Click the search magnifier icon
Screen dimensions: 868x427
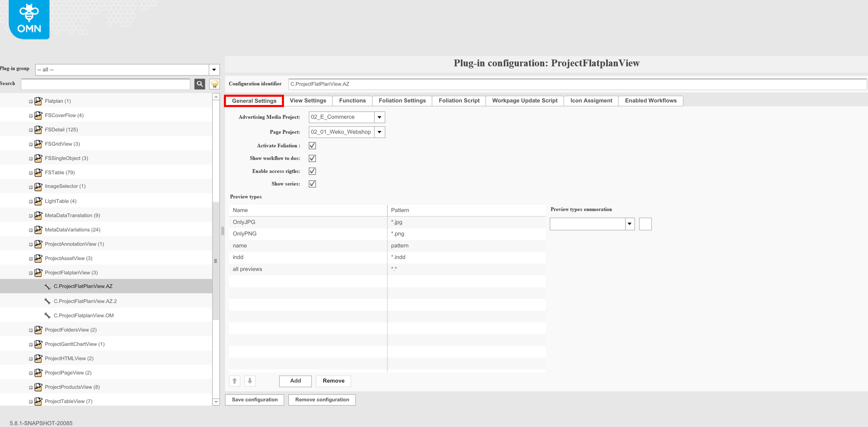click(199, 84)
